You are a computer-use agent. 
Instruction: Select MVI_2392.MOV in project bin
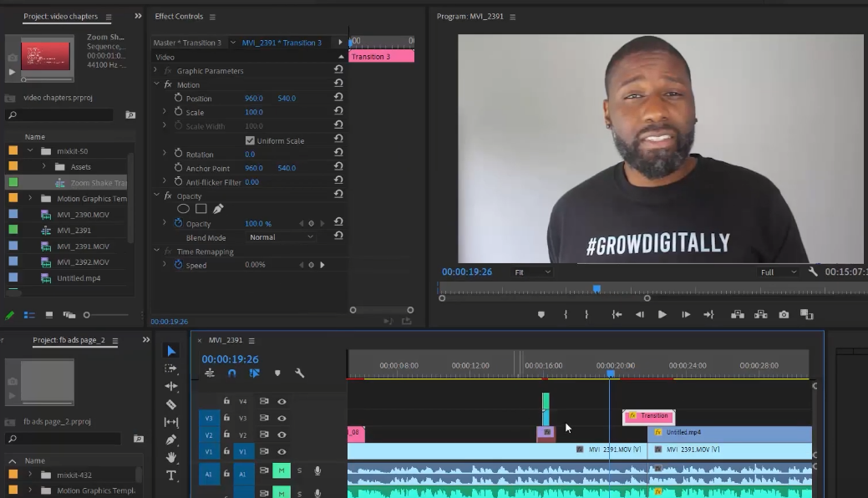[83, 262]
